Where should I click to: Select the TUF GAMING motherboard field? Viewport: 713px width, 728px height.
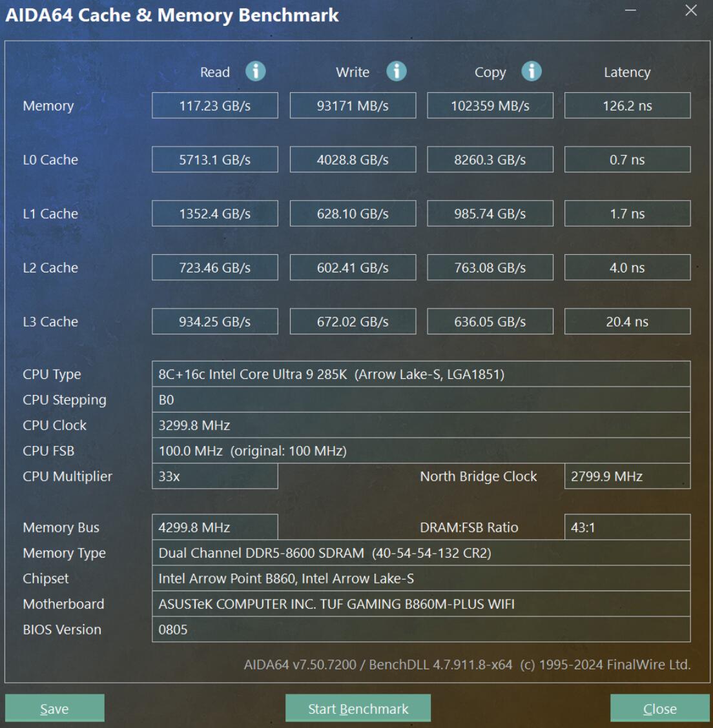pos(420,604)
